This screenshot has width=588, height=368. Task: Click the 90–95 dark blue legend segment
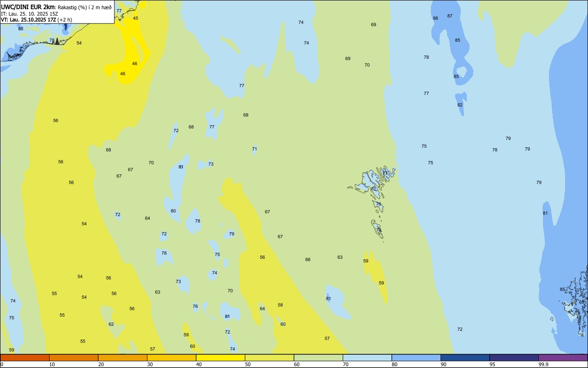pyautogui.click(x=465, y=357)
